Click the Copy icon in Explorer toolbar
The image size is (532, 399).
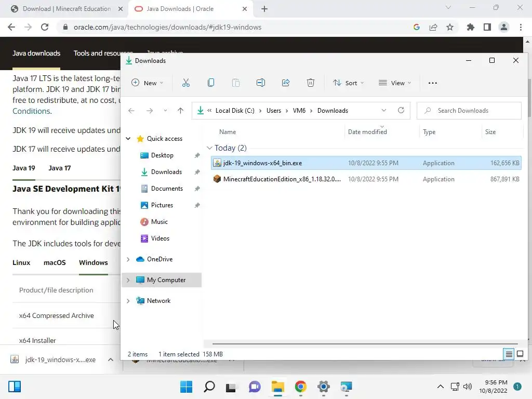(x=211, y=83)
